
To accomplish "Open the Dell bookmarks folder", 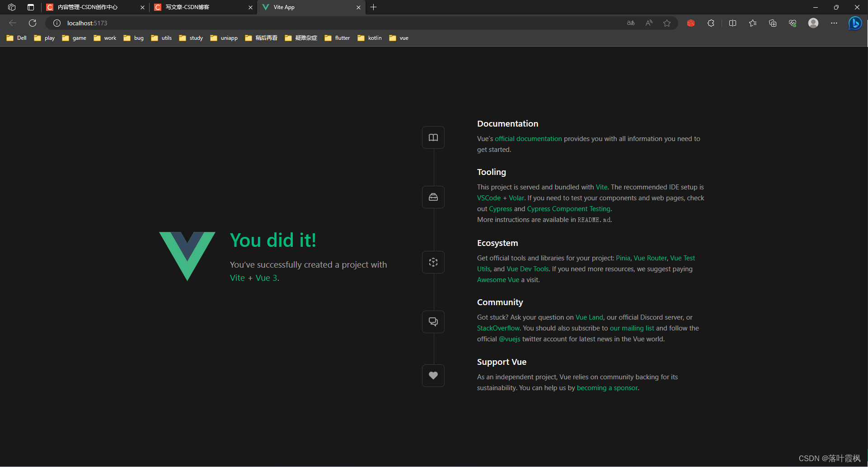I will [x=17, y=38].
